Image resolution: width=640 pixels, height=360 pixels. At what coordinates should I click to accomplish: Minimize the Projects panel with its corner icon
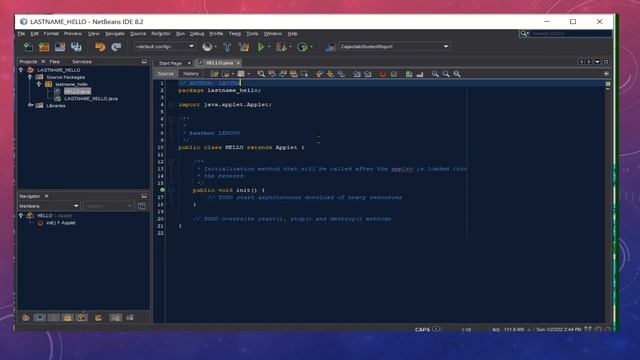144,62
